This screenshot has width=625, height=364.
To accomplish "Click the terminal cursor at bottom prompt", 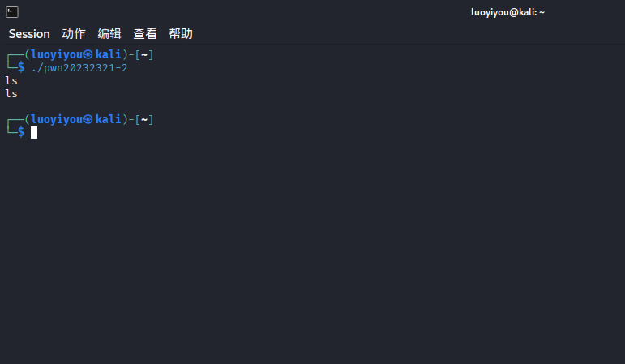I will point(34,132).
